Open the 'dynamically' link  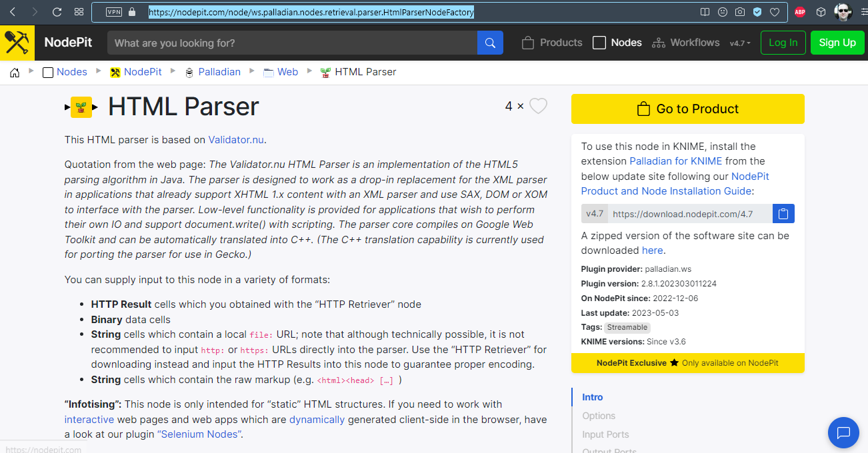[317, 420]
